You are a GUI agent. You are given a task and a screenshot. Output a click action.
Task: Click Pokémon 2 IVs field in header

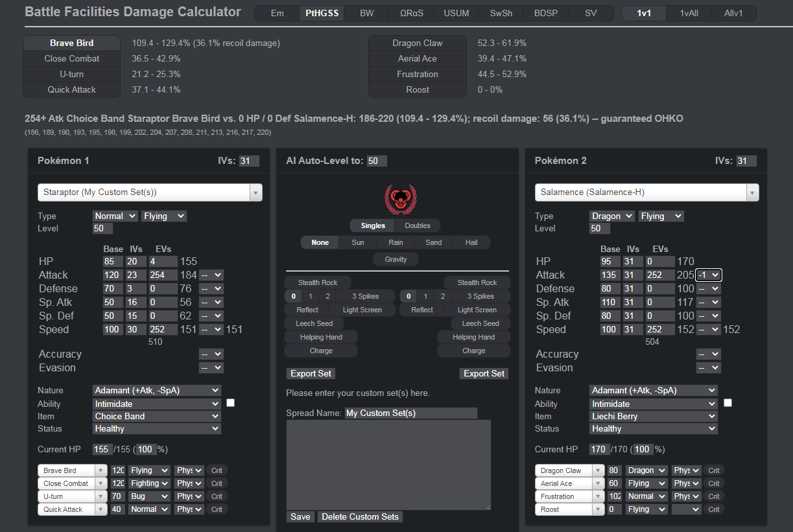tap(746, 161)
